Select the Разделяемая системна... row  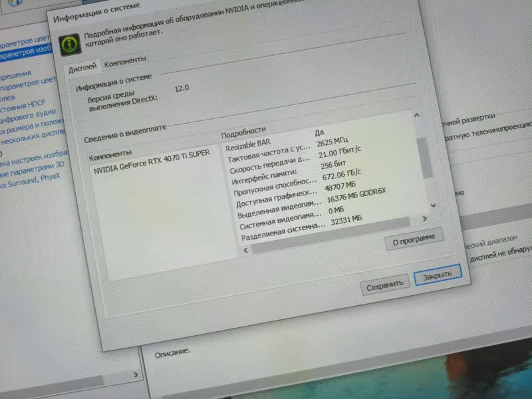pyautogui.click(x=302, y=227)
